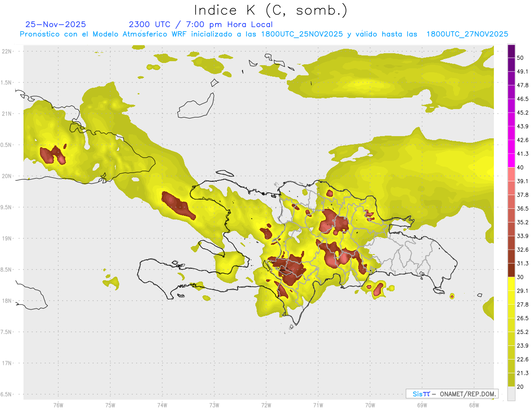Pick the dark brown swatch between 30 and 31.3
Image resolution: width=532 pixels, height=411 pixels.
(511, 270)
